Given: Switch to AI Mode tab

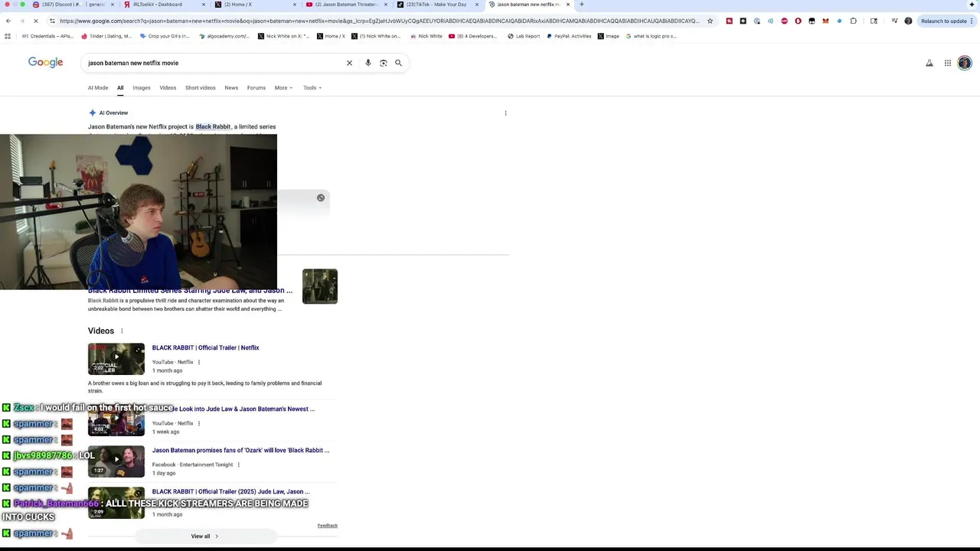Looking at the screenshot, I should 98,88.
